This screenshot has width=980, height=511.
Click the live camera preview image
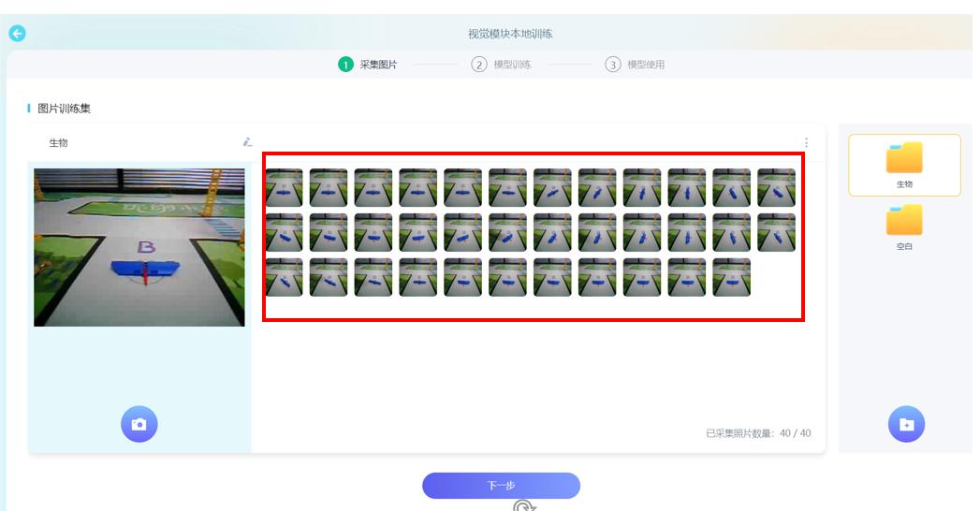click(139, 247)
